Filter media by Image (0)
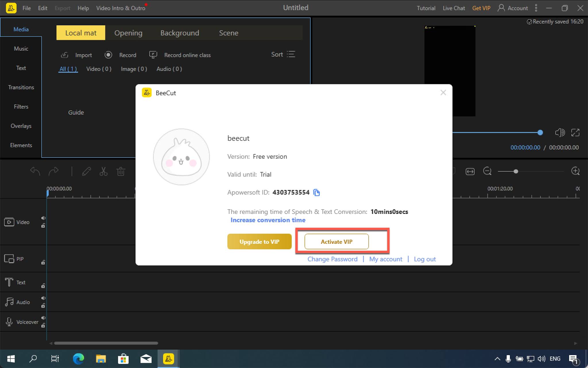Viewport: 588px width, 368px height. pos(134,69)
